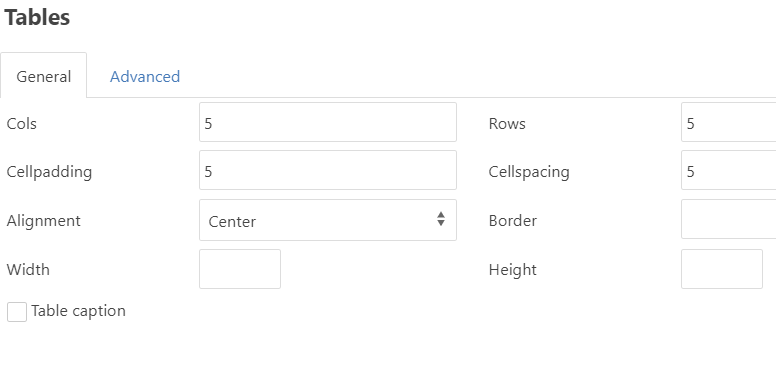Click the up-down arrows in Alignment select
Image resolution: width=776 pixels, height=378 pixels.
pyautogui.click(x=440, y=219)
